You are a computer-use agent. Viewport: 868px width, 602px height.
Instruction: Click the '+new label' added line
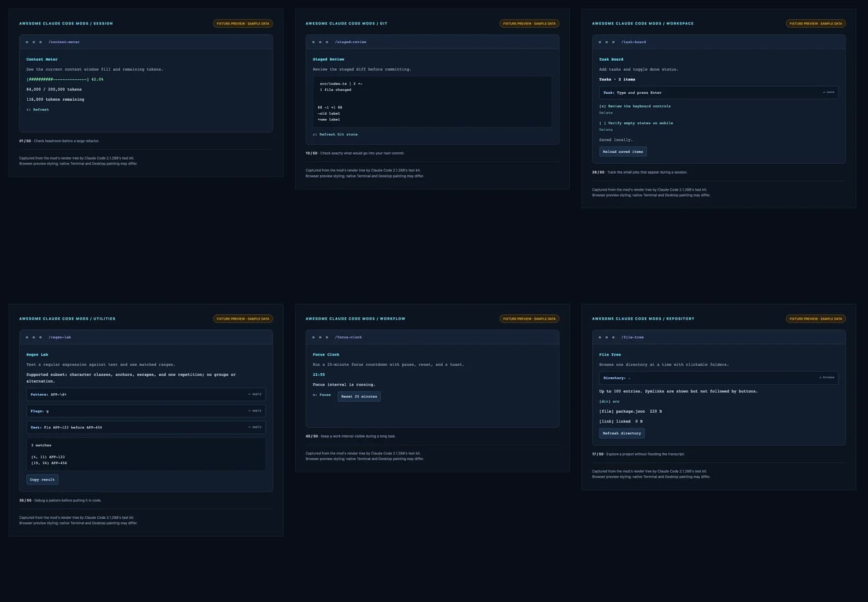pyautogui.click(x=329, y=119)
